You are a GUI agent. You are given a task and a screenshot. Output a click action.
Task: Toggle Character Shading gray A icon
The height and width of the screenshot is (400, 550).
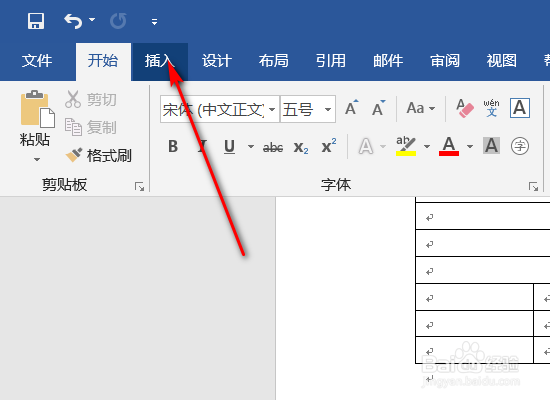[x=491, y=146]
